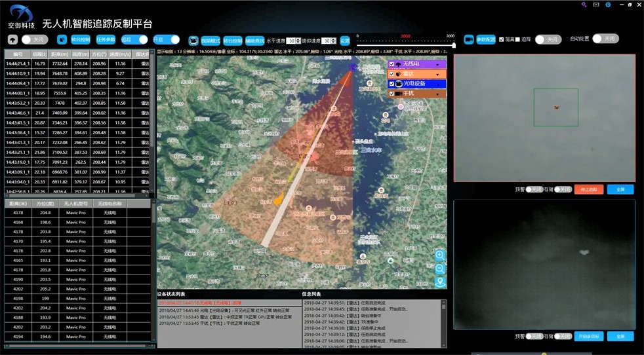
Task: Zoom in on the map
Action: [440, 255]
